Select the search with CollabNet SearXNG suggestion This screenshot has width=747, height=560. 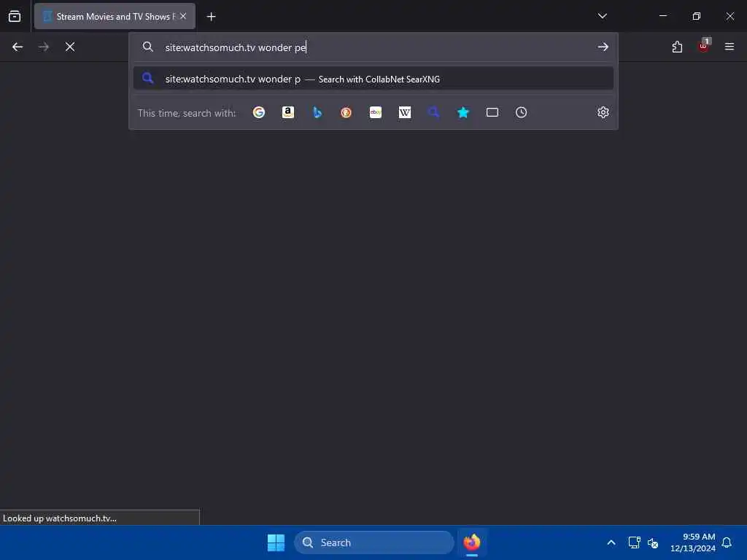(x=373, y=79)
